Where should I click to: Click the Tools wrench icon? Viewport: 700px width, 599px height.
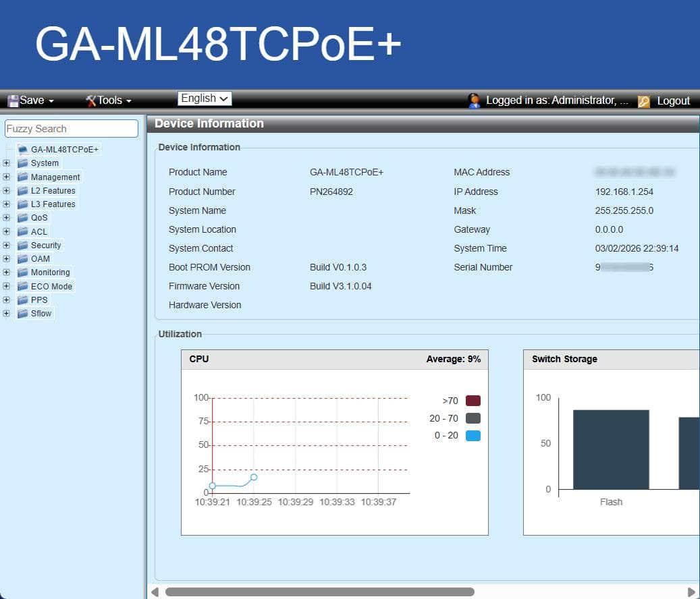pyautogui.click(x=90, y=99)
